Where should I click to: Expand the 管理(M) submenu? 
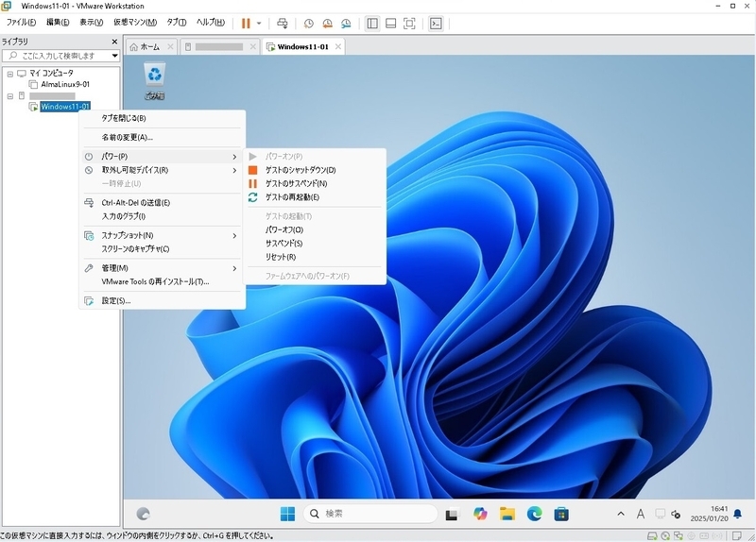coord(162,268)
